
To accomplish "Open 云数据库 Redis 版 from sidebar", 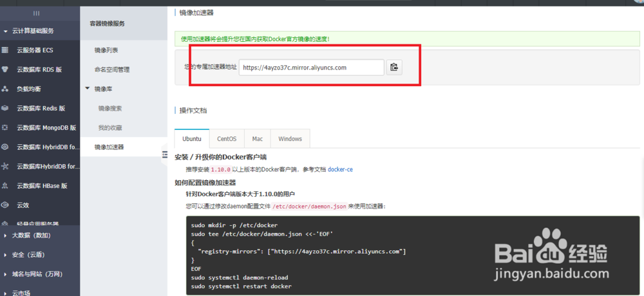I will pos(40,108).
